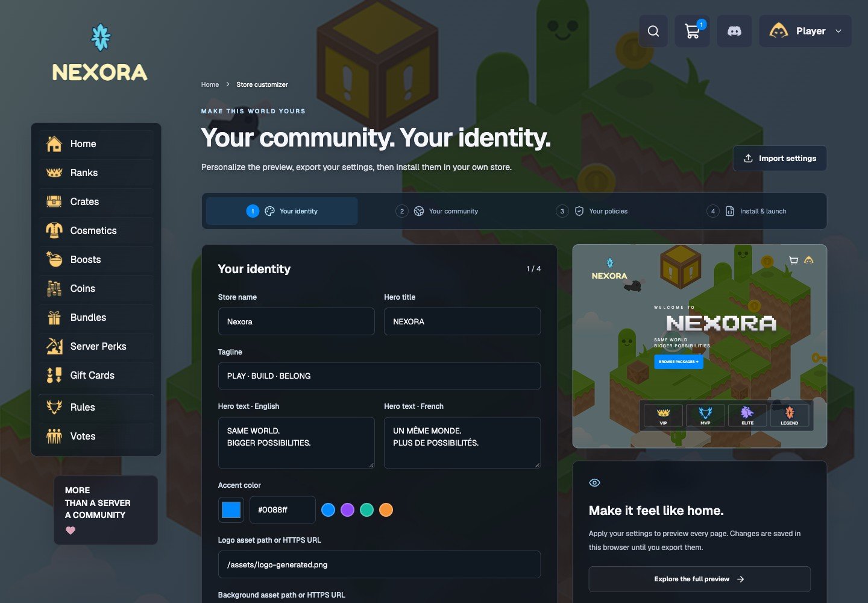This screenshot has width=868, height=603.
Task: Click the eye icon above headline
Action: tap(594, 482)
